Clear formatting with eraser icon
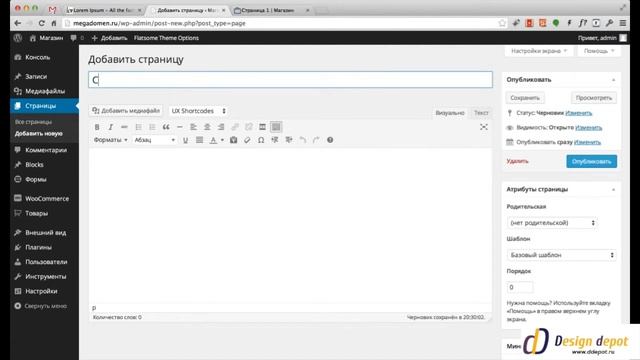This screenshot has width=640, height=360. tap(247, 140)
